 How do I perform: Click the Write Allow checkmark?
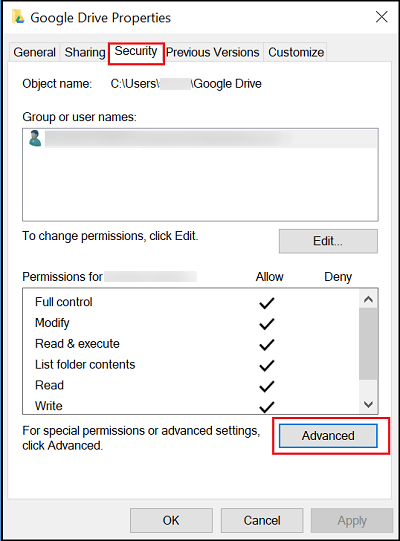pyautogui.click(x=266, y=407)
